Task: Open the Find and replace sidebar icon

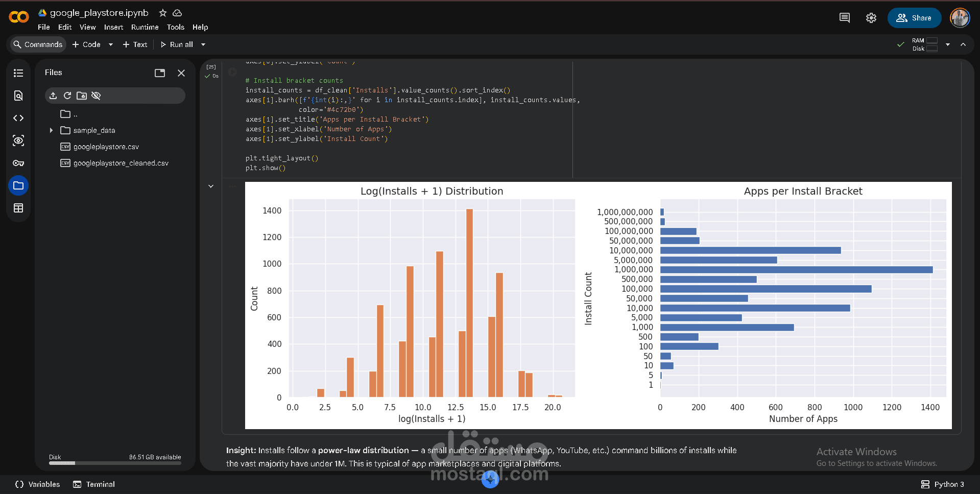Action: coord(18,96)
